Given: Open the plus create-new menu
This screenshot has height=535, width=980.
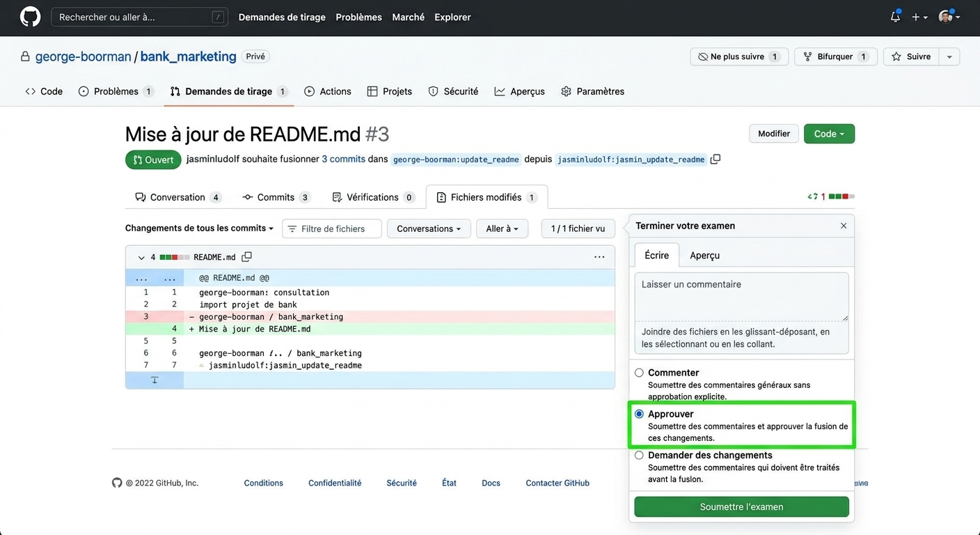Looking at the screenshot, I should point(919,17).
